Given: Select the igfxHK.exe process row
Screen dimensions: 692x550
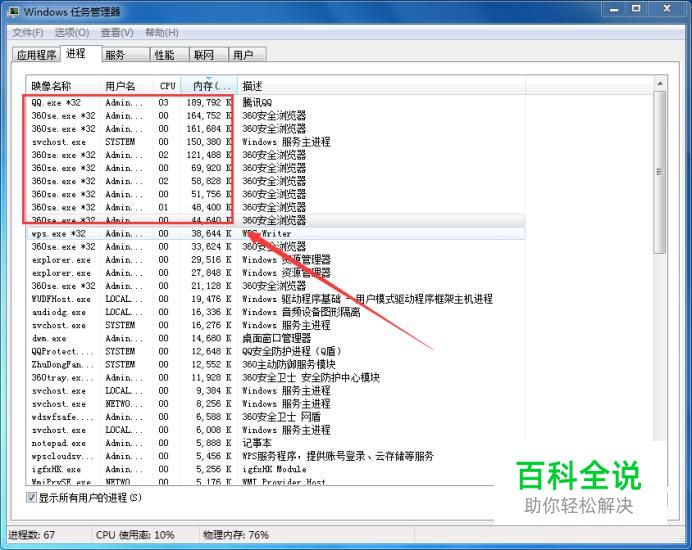Looking at the screenshot, I should pyautogui.click(x=276, y=469).
